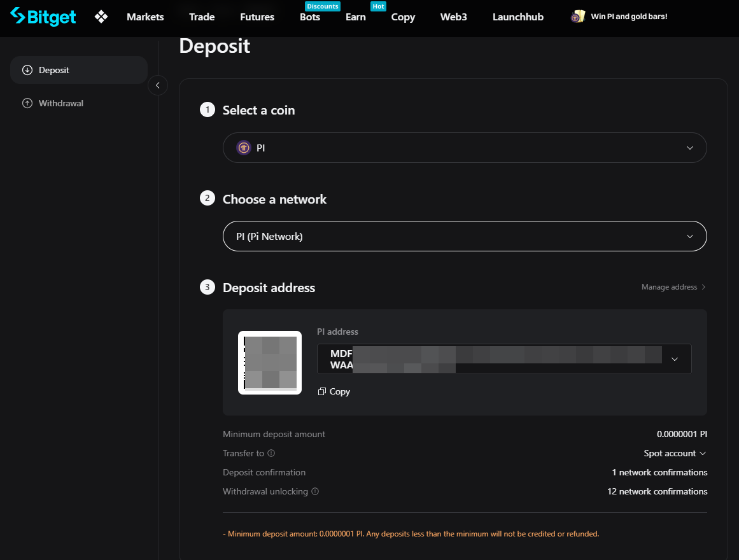Click the Deposit sidebar arrow icon
Screen dimensions: 739x560
coord(27,70)
